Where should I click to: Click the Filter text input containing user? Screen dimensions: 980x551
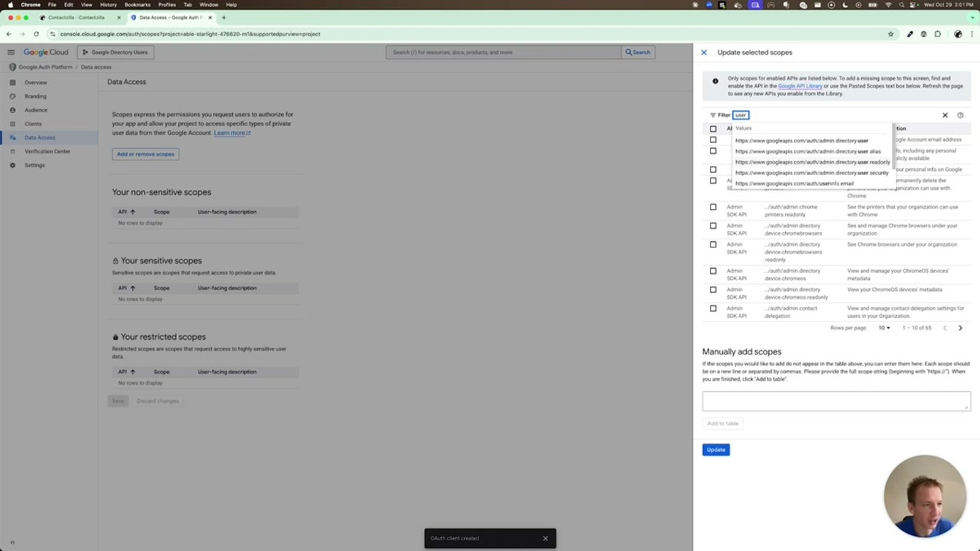(741, 115)
